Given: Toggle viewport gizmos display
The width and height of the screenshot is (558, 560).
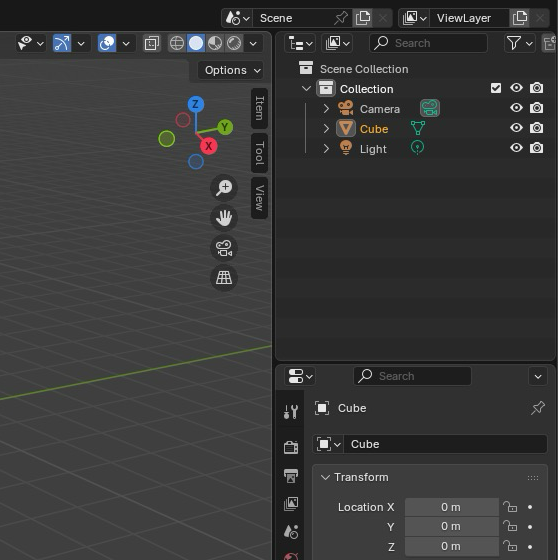Looking at the screenshot, I should pyautogui.click(x=62, y=44).
